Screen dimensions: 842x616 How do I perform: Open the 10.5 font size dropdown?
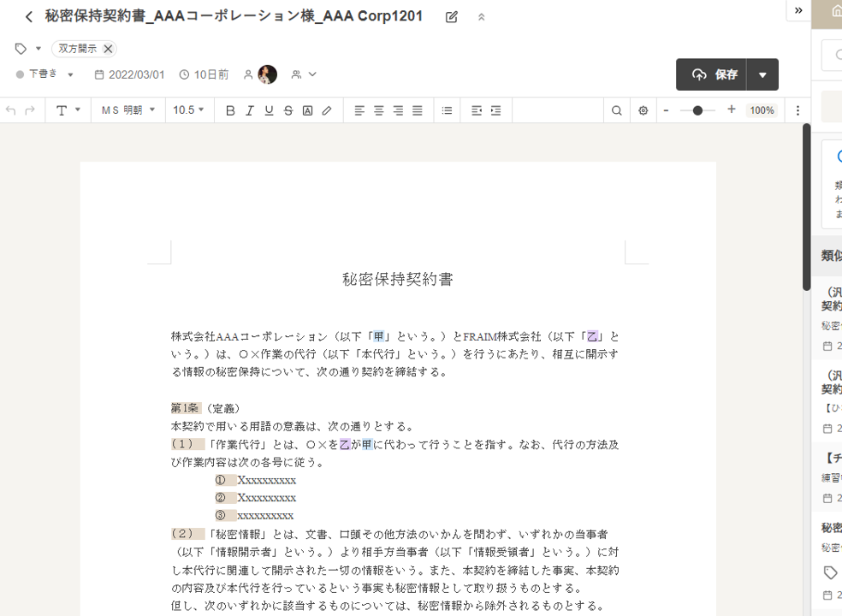coord(189,110)
